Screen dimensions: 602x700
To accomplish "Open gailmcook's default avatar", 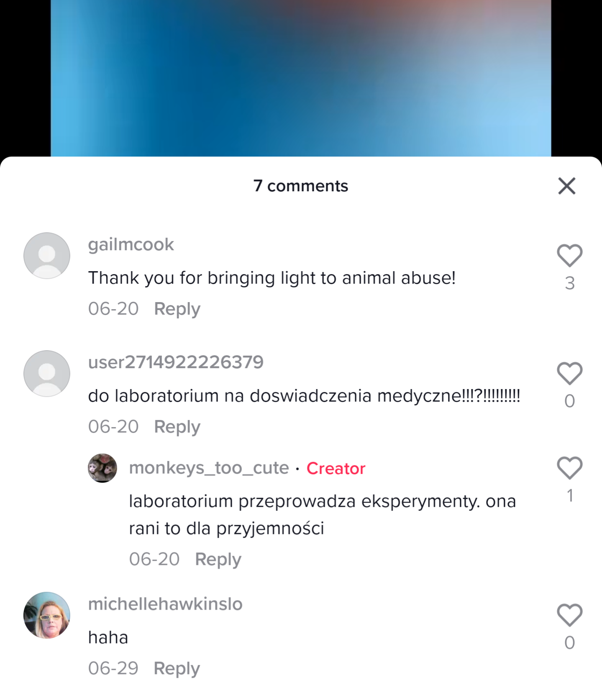I will coord(47,256).
